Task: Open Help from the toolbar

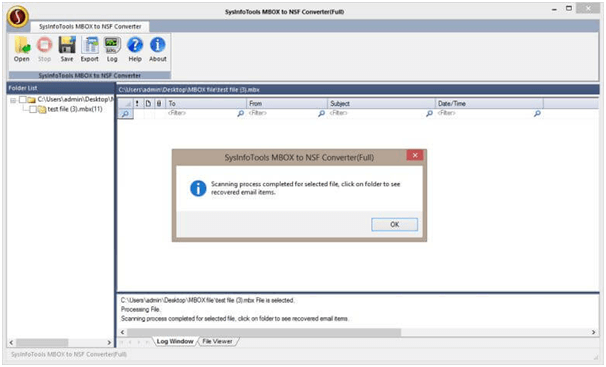Action: point(135,49)
